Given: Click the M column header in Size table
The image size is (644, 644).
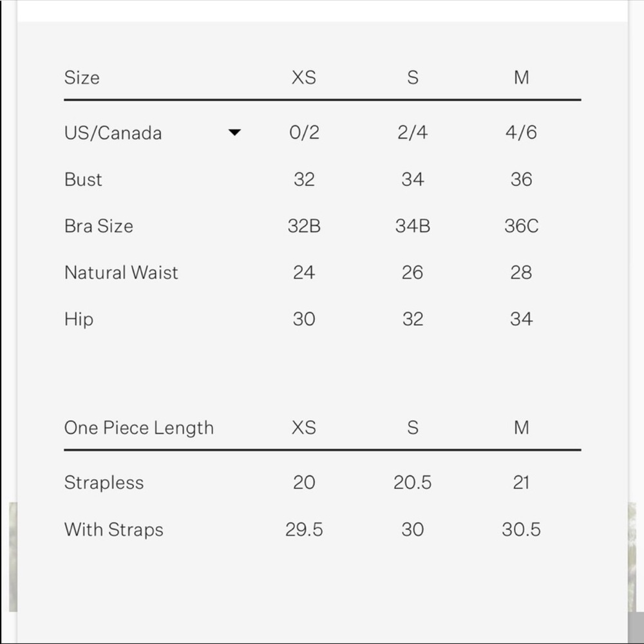Looking at the screenshot, I should coord(521,77).
